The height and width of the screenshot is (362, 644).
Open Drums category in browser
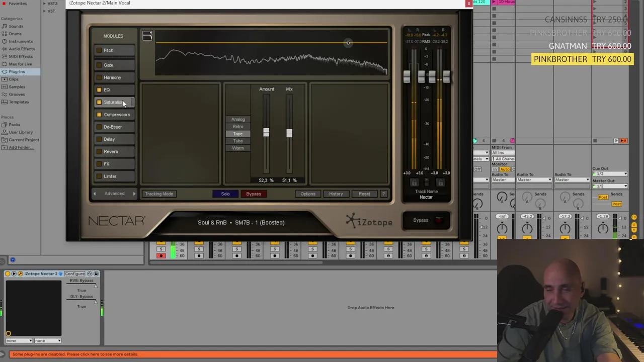15,34
